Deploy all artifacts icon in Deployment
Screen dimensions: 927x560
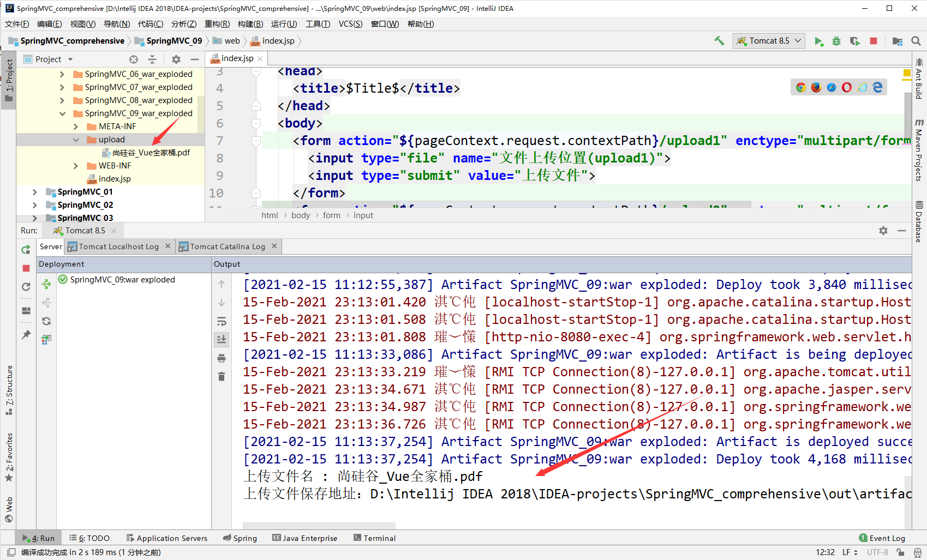46,284
